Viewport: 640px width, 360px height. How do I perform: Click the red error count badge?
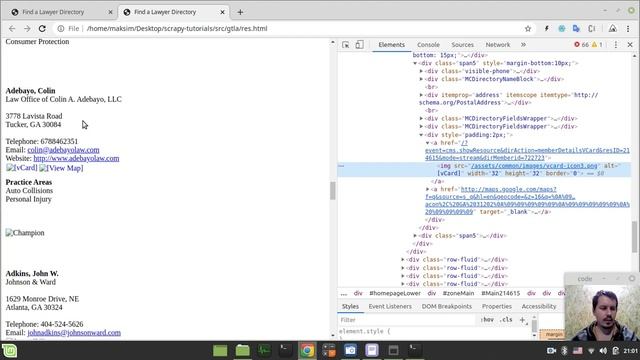click(x=581, y=44)
